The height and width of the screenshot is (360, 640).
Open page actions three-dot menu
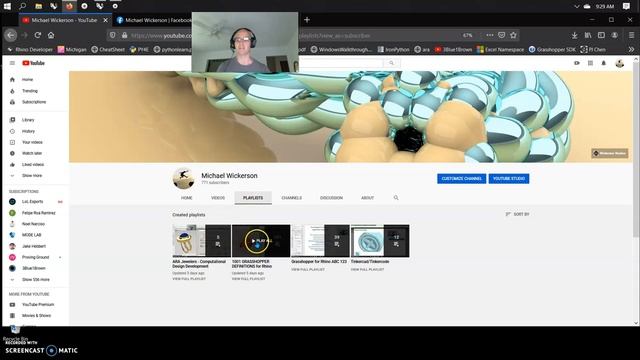point(489,35)
